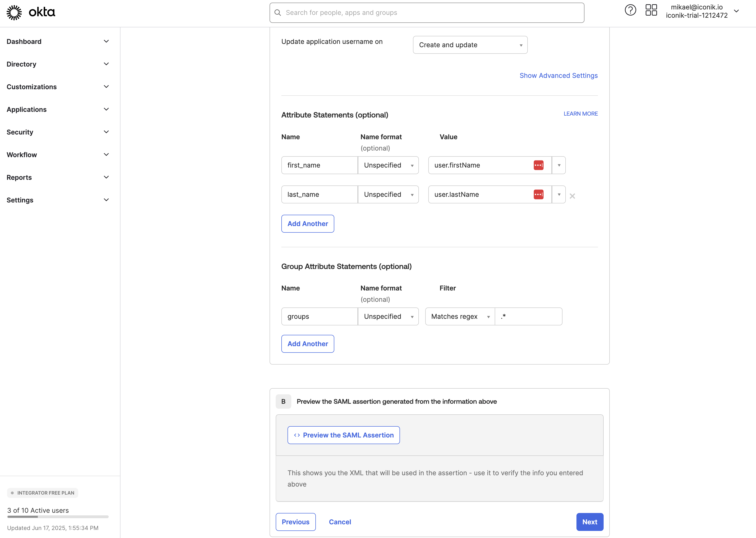Screen dimensions: 756x538
Task: Open the help question mark icon
Action: (x=630, y=10)
